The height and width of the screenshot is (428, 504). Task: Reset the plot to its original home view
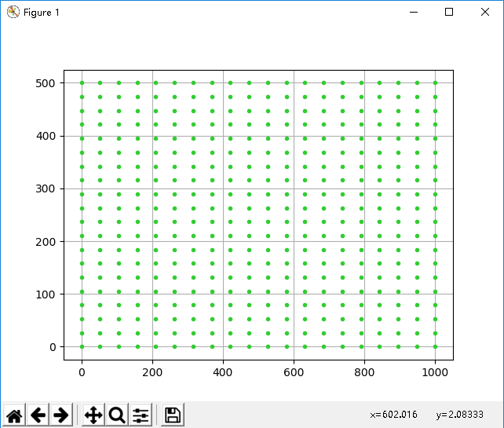tap(14, 415)
